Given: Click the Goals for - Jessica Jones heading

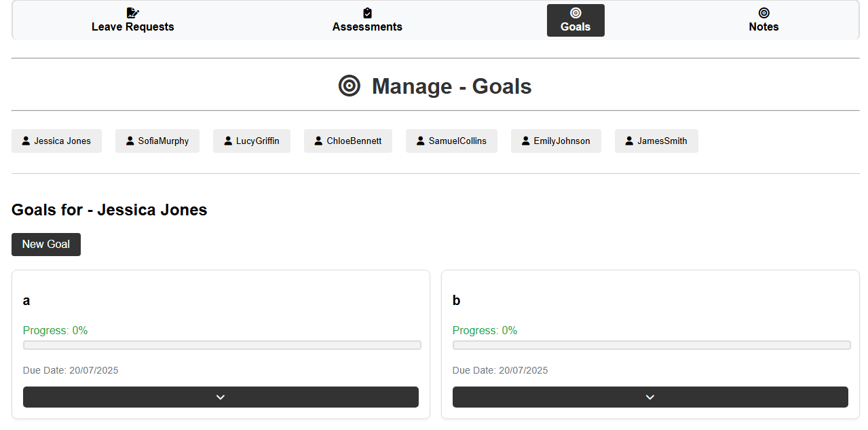Looking at the screenshot, I should [109, 210].
